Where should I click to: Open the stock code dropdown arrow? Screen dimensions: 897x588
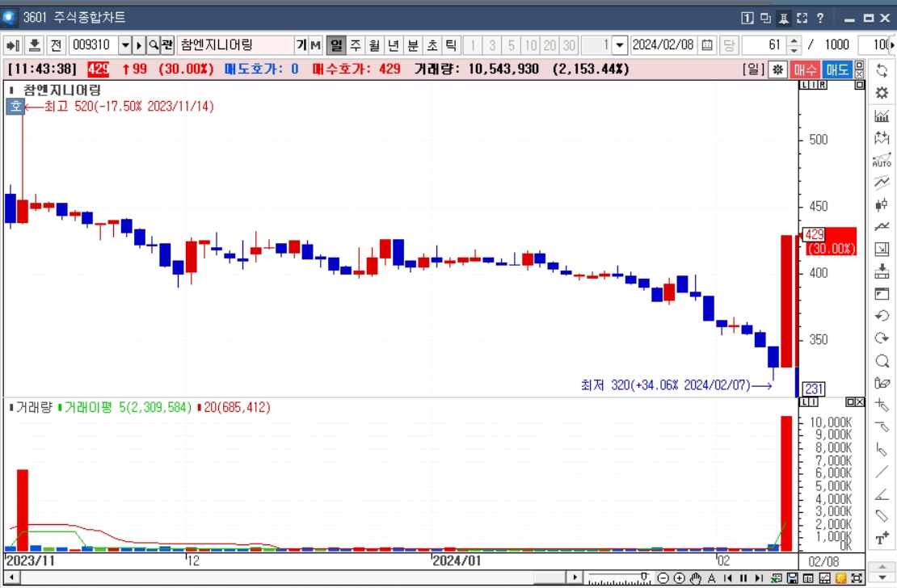point(124,44)
